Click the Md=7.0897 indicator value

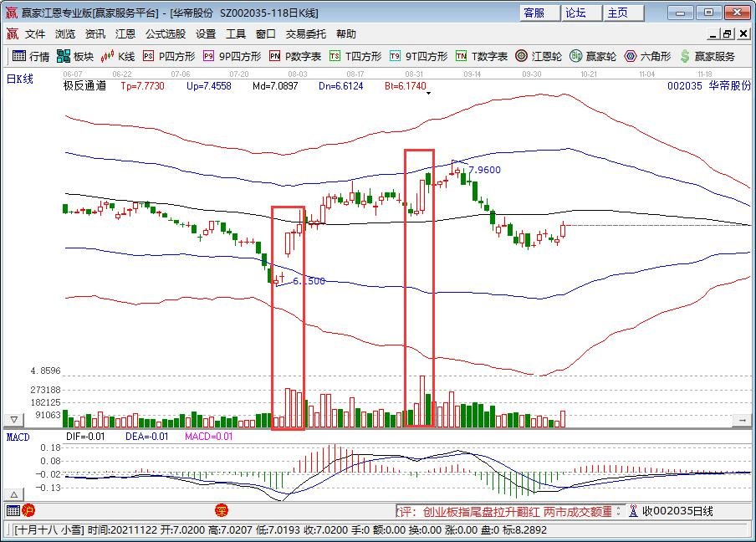275,86
